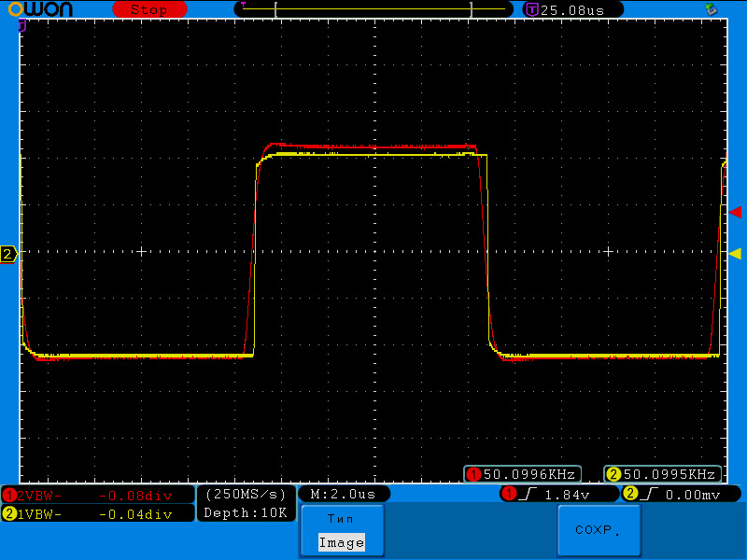Click the red 1 badge beside 50.0996KHz
The height and width of the screenshot is (560, 747).
(x=473, y=474)
